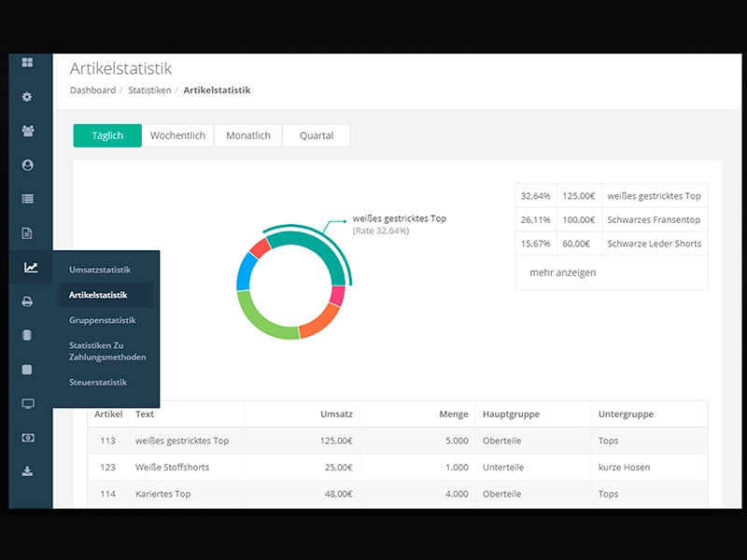Image resolution: width=747 pixels, height=560 pixels.
Task: Select the list lines icon in sidebar
Action: coord(28,199)
